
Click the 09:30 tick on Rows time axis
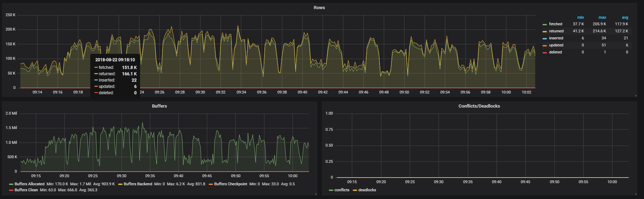click(200, 92)
